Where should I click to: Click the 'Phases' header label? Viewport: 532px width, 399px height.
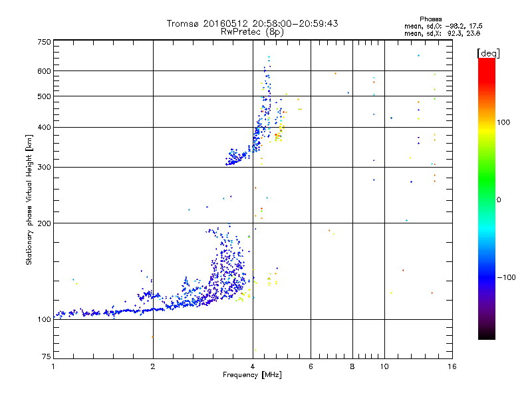tap(430, 19)
